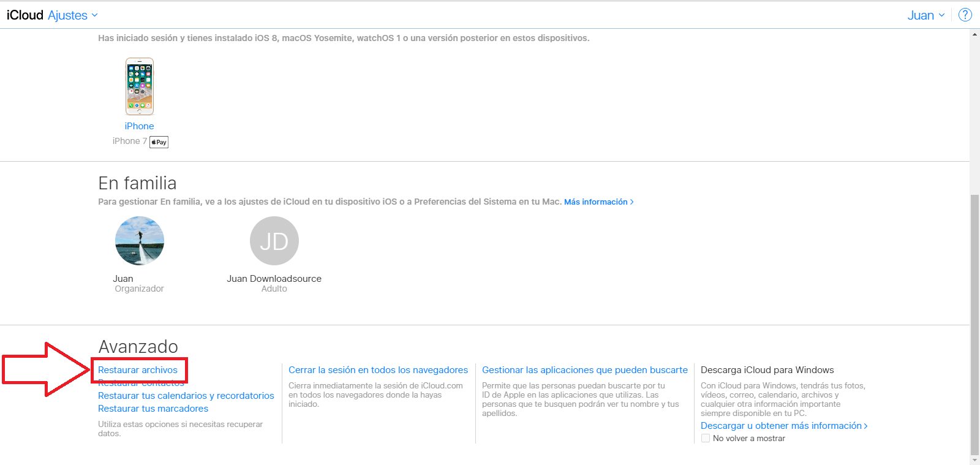Click the scrollbar up arrow
The image size is (980, 465).
tap(974, 34)
